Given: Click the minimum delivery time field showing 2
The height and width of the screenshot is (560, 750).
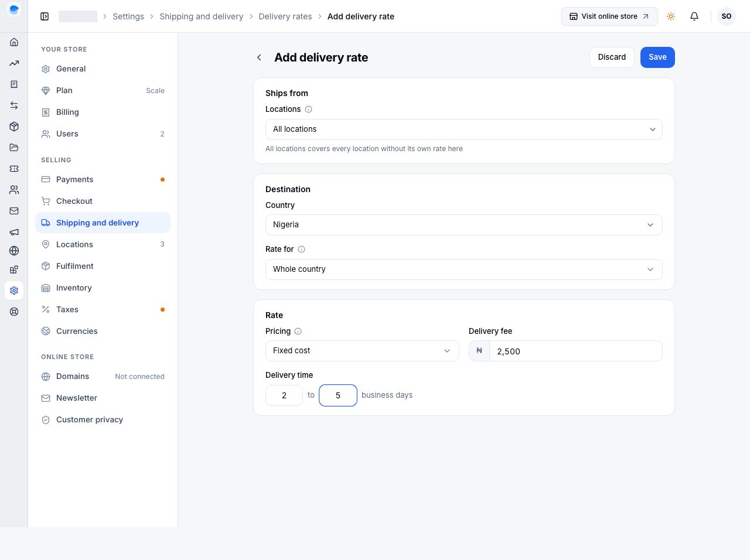Looking at the screenshot, I should coord(284,395).
